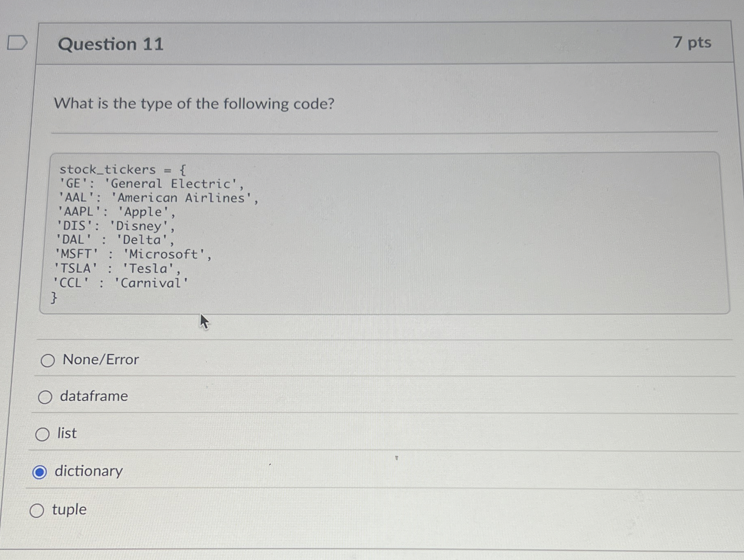Click the closing brace in the code block

pyautogui.click(x=54, y=297)
